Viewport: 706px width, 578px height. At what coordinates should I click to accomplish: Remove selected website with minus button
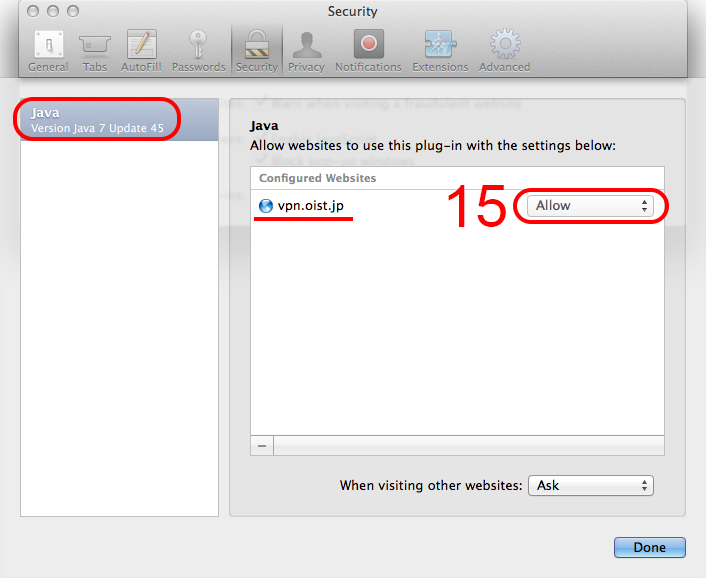[x=262, y=446]
